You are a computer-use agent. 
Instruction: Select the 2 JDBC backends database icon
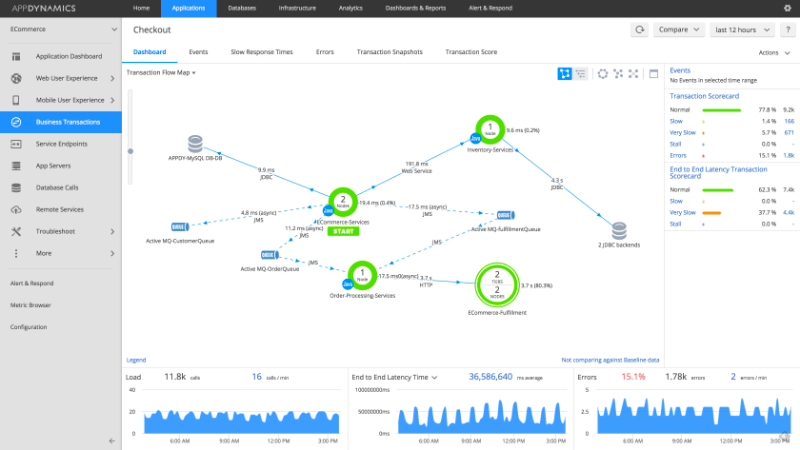pos(619,231)
